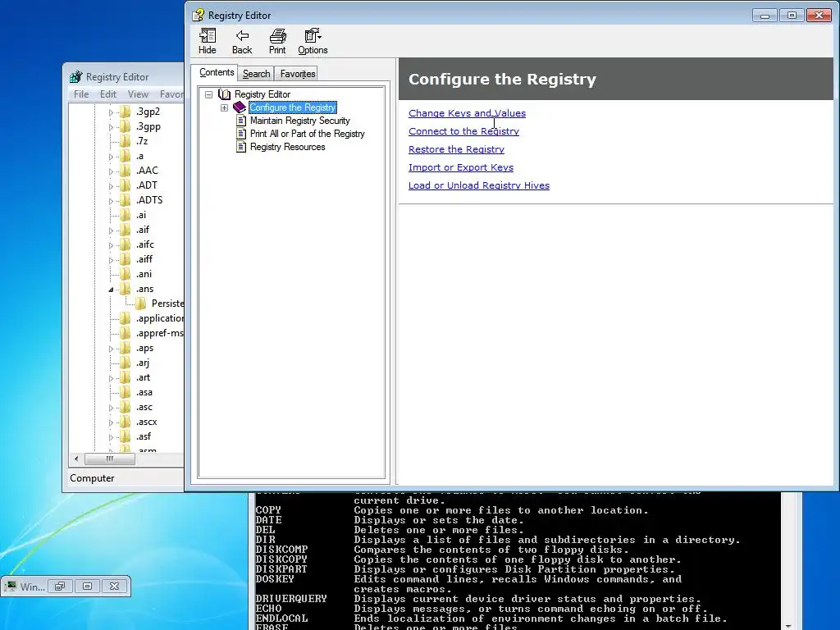Click the Registry Editor book icon in Contents tree
840x630 pixels.
(225, 94)
